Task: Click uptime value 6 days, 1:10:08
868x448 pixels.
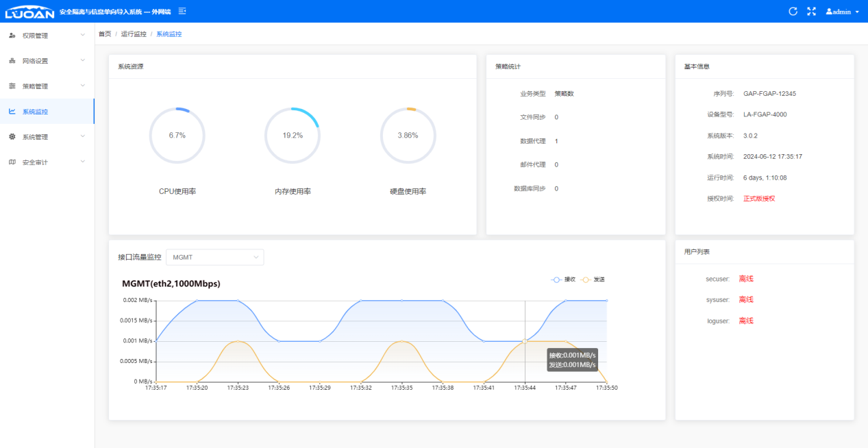Action: 765,177
